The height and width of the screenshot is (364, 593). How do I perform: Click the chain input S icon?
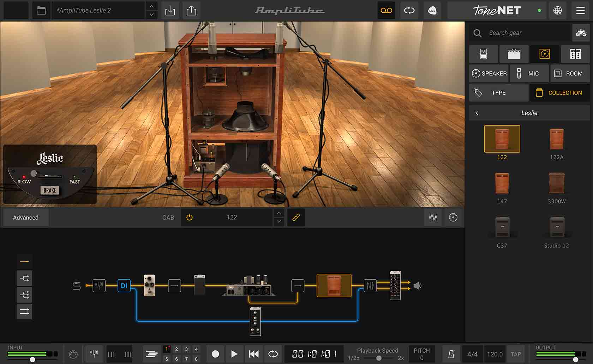pyautogui.click(x=77, y=286)
